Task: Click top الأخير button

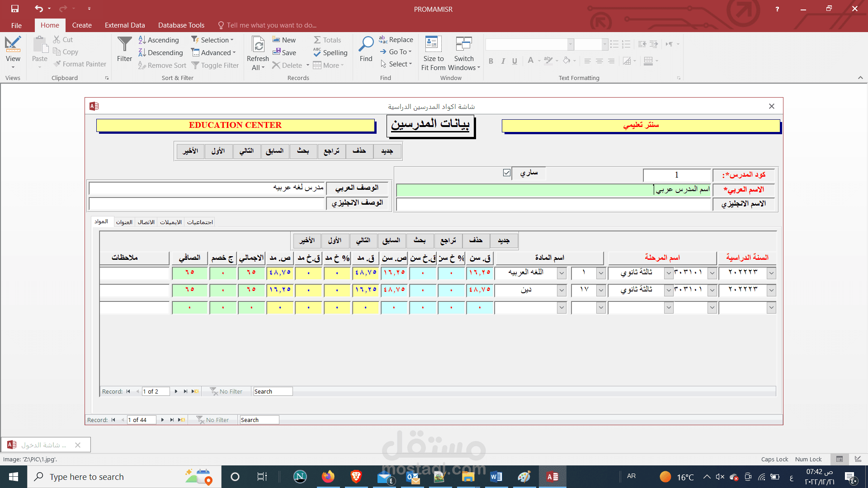Action: 190,151
